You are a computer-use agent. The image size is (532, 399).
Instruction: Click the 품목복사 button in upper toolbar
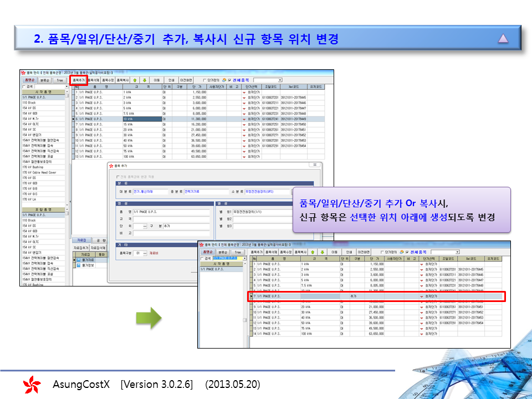point(123,80)
